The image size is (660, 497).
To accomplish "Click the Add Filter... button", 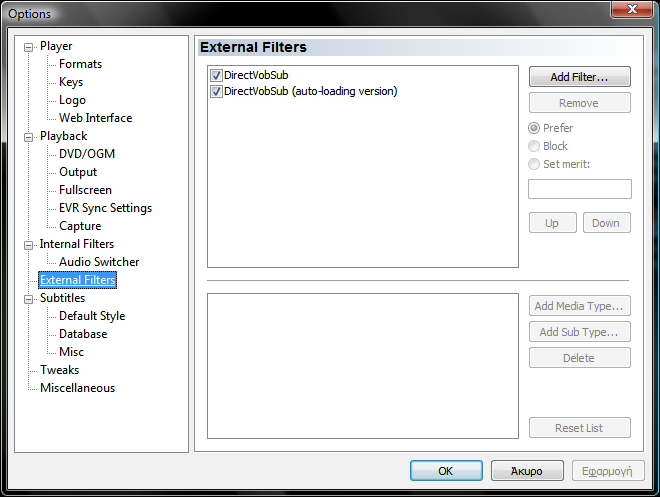I will (x=580, y=77).
